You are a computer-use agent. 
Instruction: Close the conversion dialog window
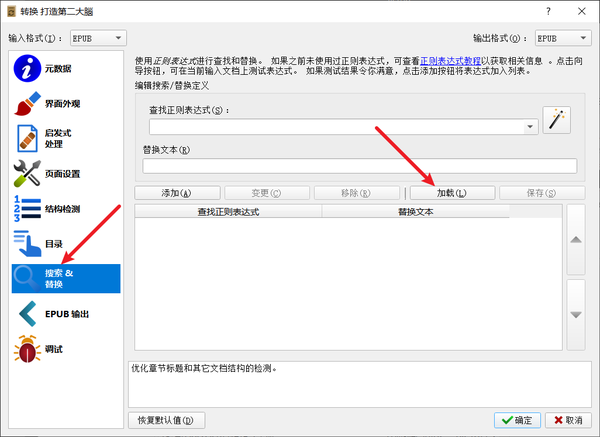pos(582,11)
